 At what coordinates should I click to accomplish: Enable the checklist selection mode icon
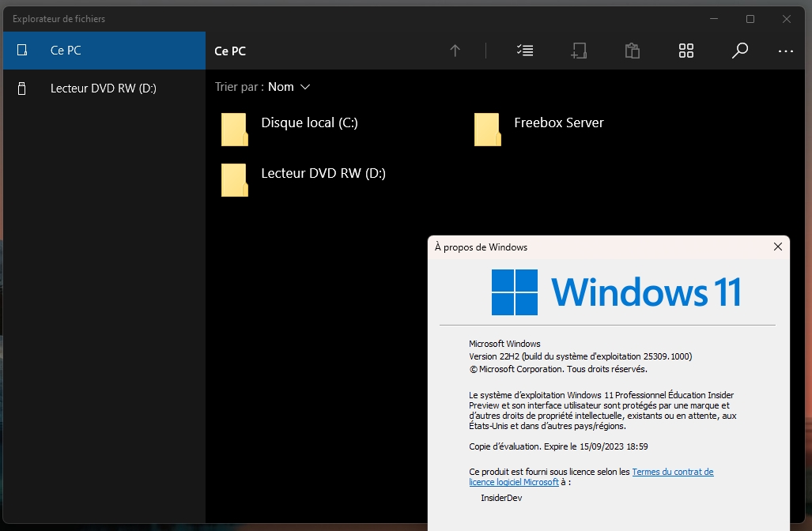pyautogui.click(x=525, y=51)
